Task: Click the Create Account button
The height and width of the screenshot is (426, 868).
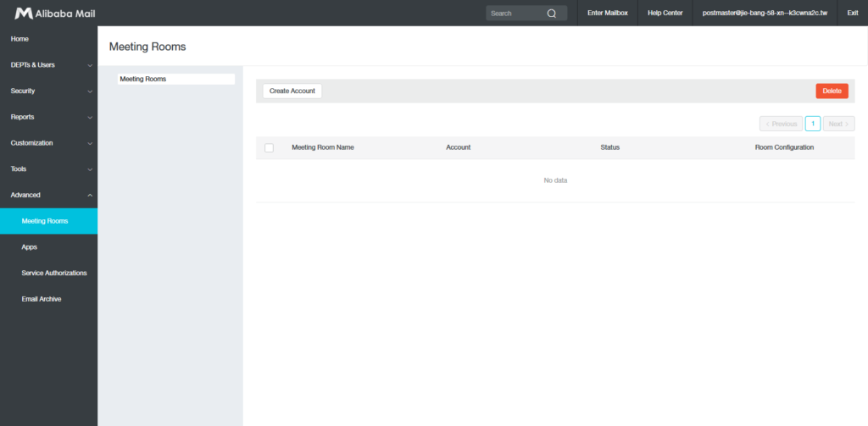Action: (292, 91)
